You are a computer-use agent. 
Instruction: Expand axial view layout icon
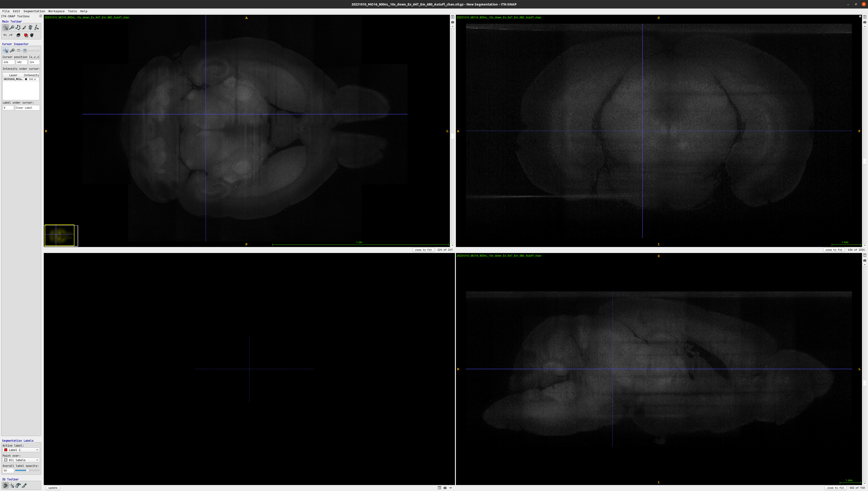tap(453, 17)
